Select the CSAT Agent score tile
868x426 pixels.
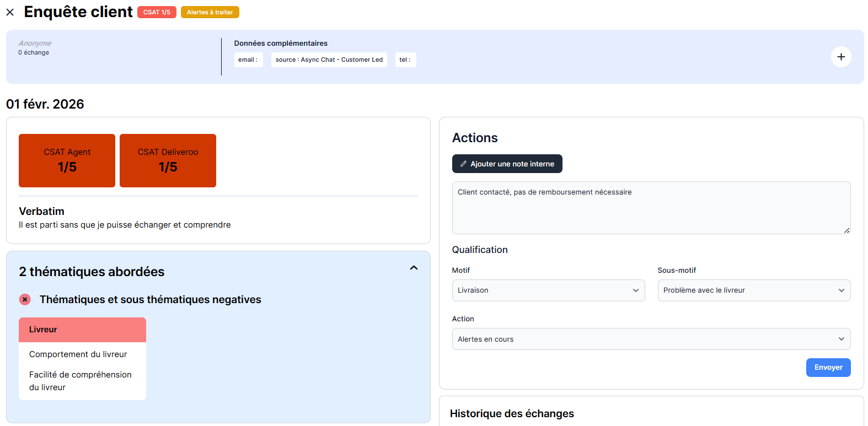click(67, 160)
